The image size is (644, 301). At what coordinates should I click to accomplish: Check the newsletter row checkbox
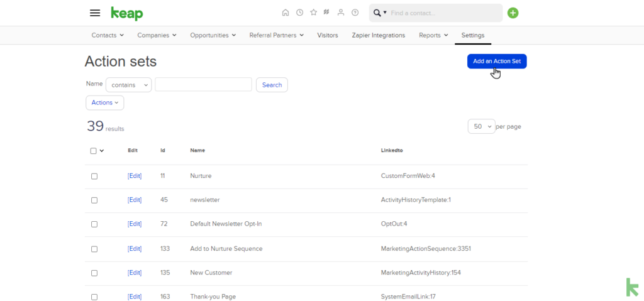click(x=94, y=200)
